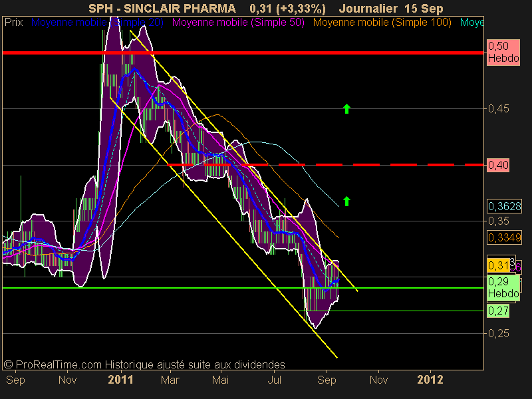This screenshot has width=532, height=399.
Task: Click the 2012 label on time axis
Action: tap(430, 379)
